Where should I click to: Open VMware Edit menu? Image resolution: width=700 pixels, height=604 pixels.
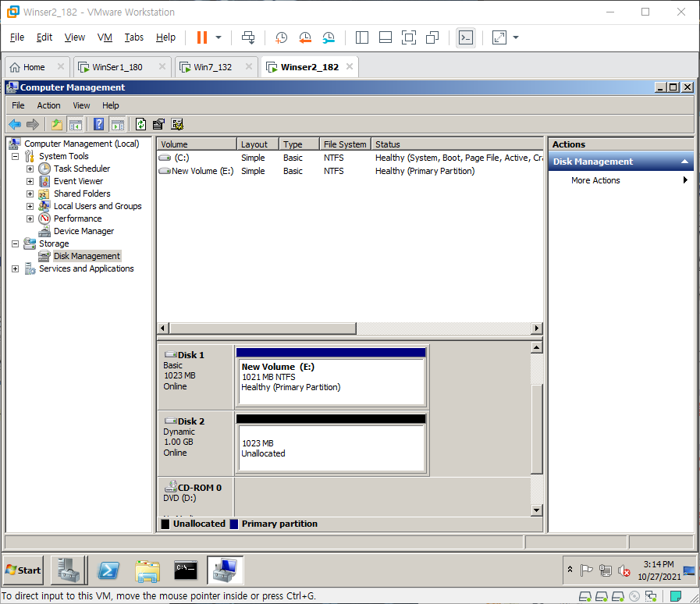click(x=44, y=37)
